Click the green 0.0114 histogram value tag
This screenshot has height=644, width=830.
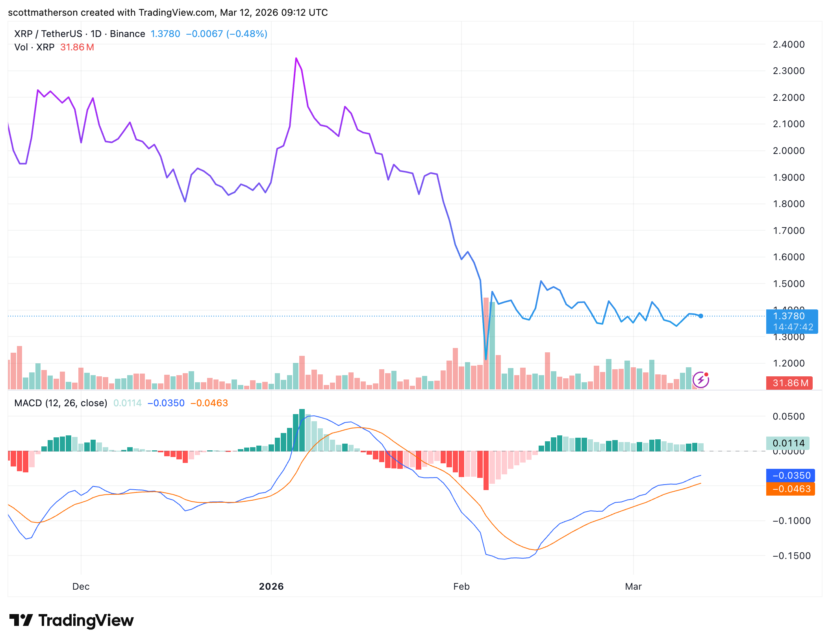(787, 443)
